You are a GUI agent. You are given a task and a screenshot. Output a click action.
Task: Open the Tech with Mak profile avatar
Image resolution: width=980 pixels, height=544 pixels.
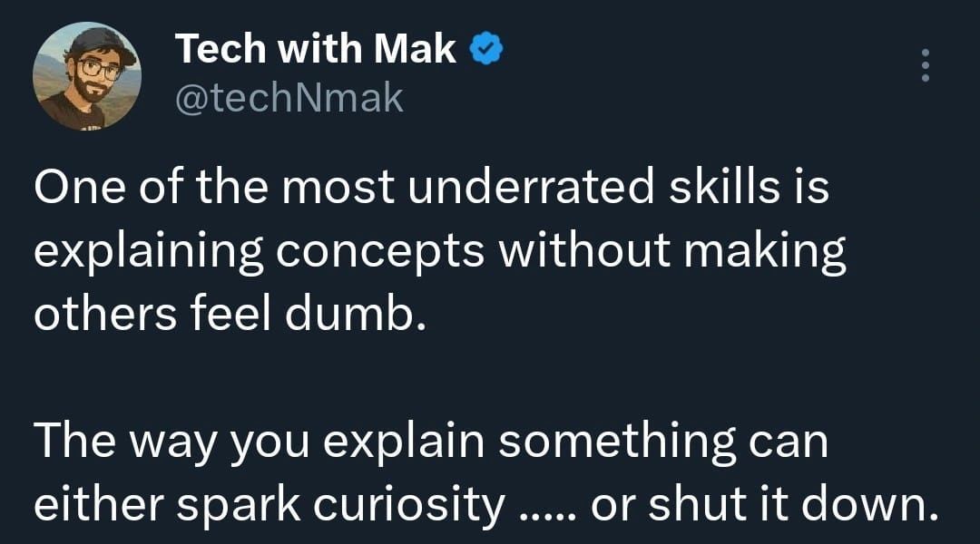click(86, 77)
